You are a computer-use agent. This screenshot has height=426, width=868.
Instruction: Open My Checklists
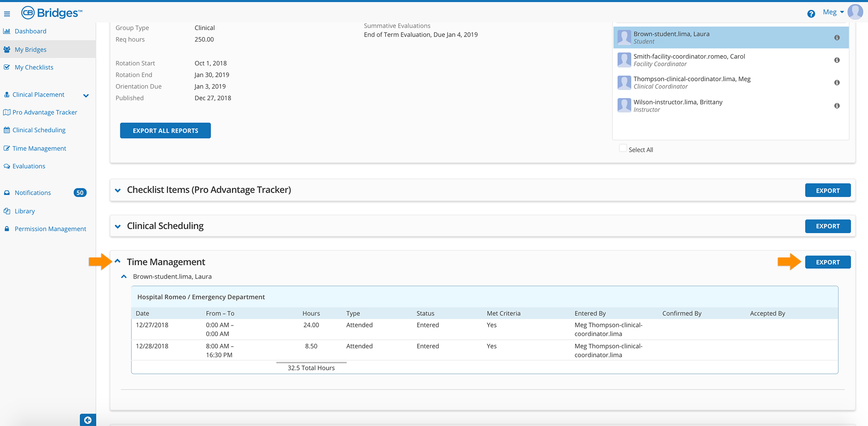(34, 67)
